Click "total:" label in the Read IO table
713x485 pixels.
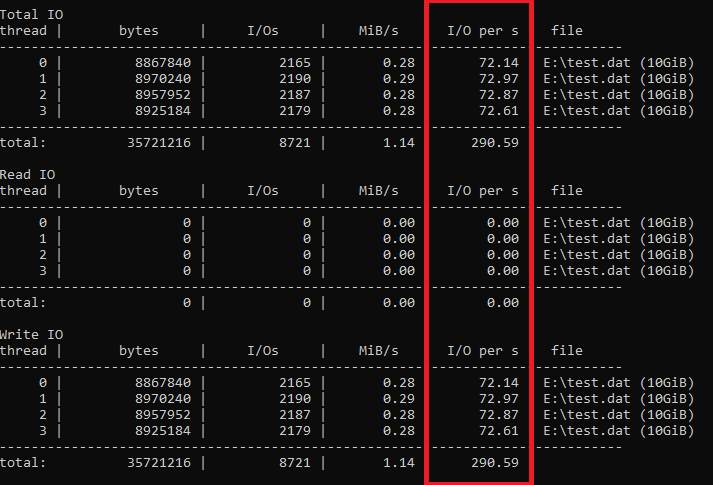pos(23,303)
